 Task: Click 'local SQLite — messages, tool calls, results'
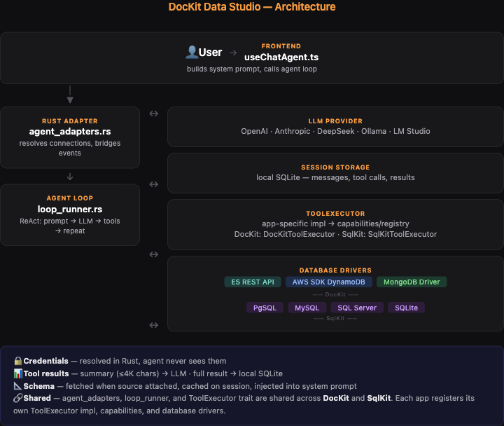click(x=335, y=177)
